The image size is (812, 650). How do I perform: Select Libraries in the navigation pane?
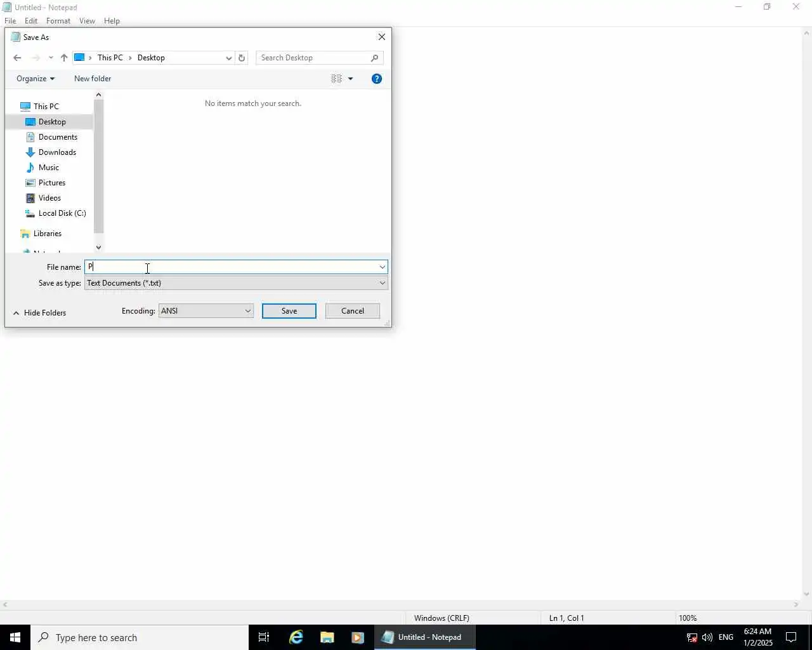(x=48, y=234)
